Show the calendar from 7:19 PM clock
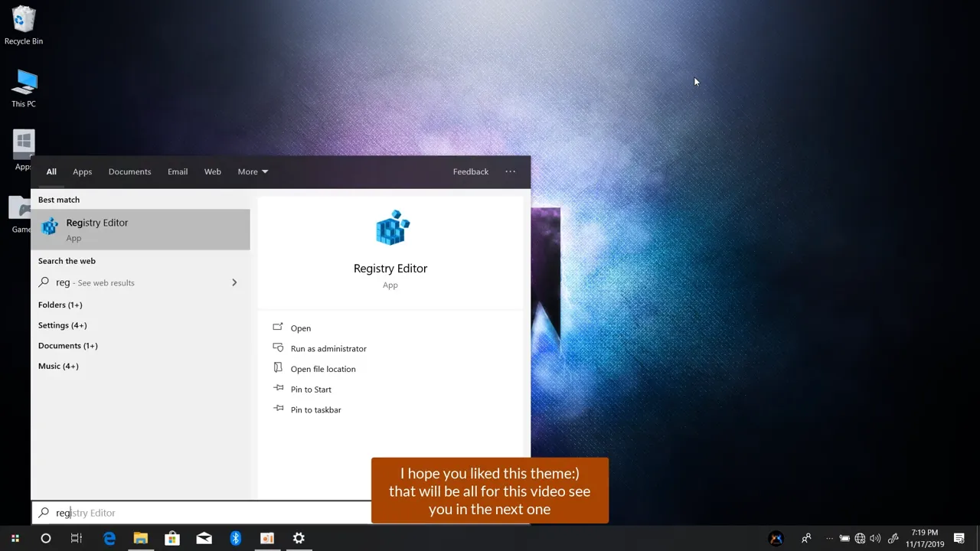This screenshot has width=980, height=551. click(925, 539)
